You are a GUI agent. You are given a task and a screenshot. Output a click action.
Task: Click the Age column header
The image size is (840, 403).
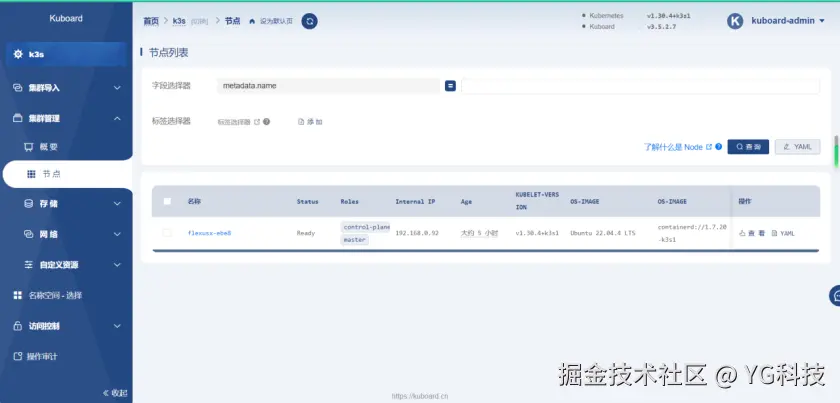466,202
